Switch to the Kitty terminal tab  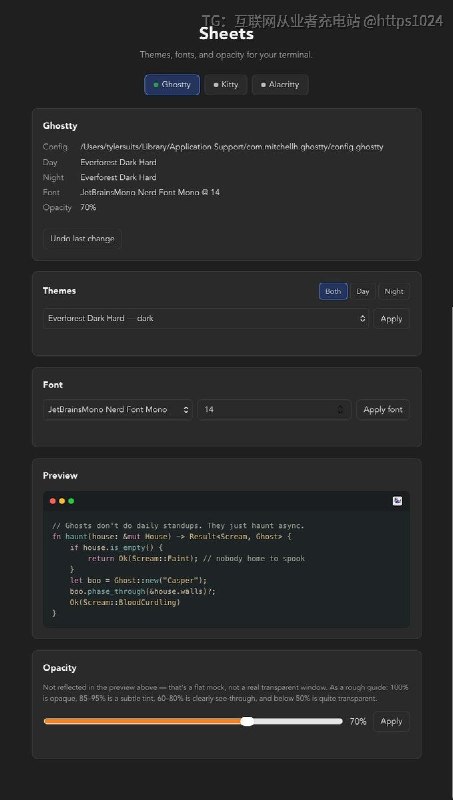pyautogui.click(x=226, y=85)
